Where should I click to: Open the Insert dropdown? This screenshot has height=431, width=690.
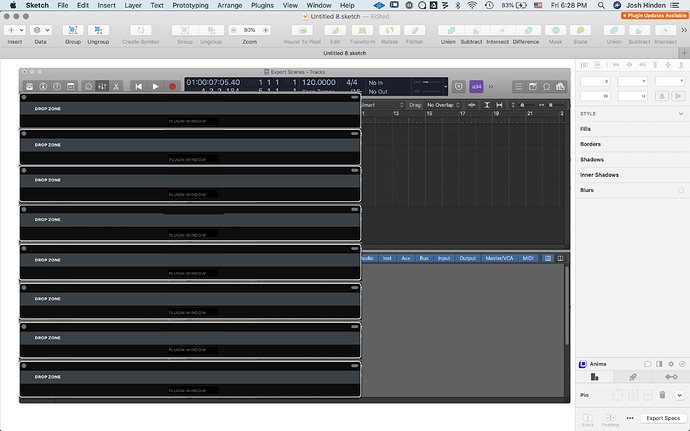point(15,30)
